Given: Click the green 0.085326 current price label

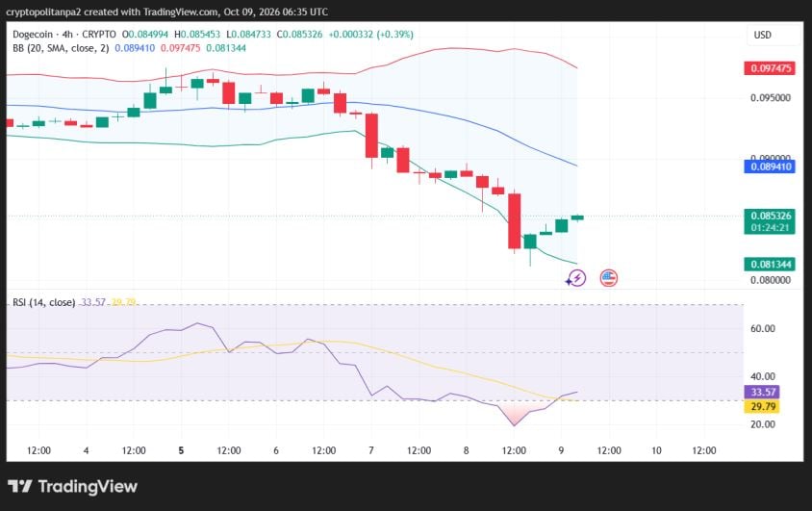Looking at the screenshot, I should point(770,221).
